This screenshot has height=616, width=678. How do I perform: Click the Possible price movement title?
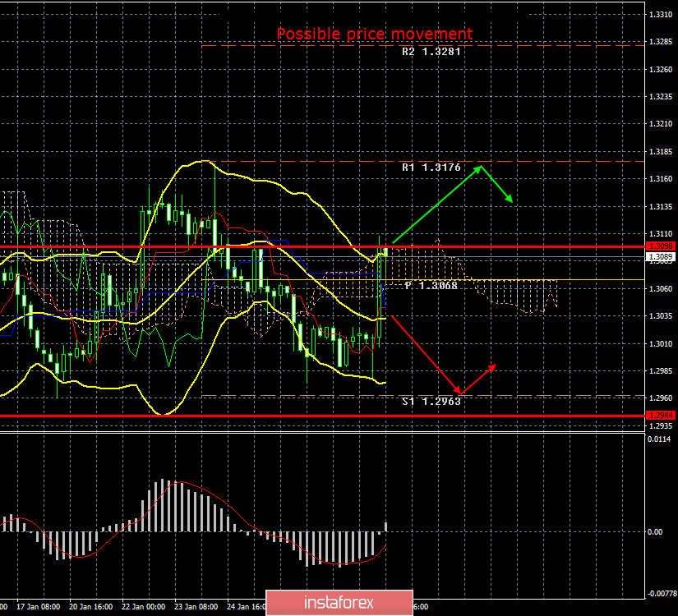coord(375,34)
